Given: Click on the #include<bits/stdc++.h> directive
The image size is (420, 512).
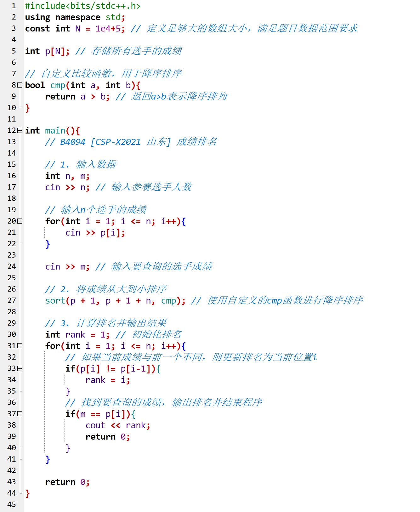Looking at the screenshot, I should pyautogui.click(x=83, y=6).
